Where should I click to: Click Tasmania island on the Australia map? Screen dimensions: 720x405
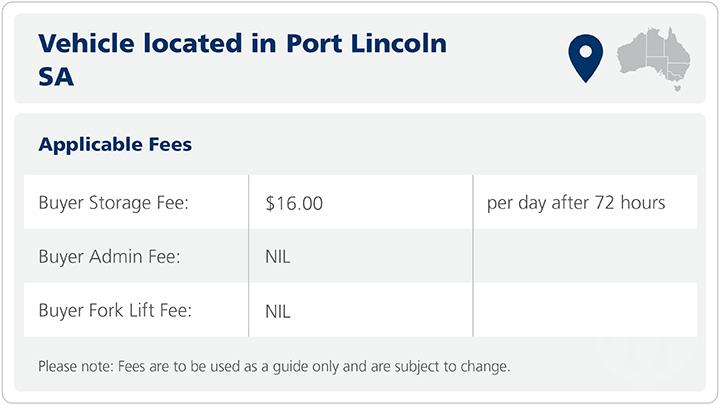[679, 89]
